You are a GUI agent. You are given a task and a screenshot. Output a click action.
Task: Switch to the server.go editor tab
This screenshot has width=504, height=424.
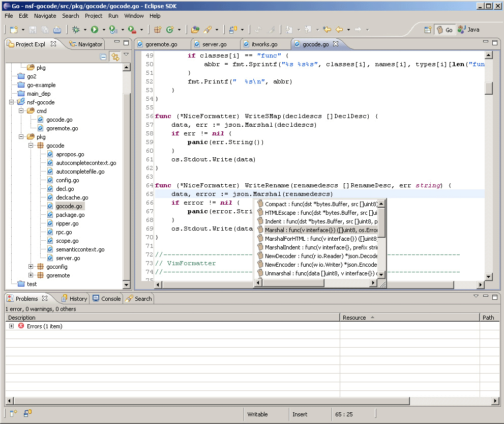(214, 44)
